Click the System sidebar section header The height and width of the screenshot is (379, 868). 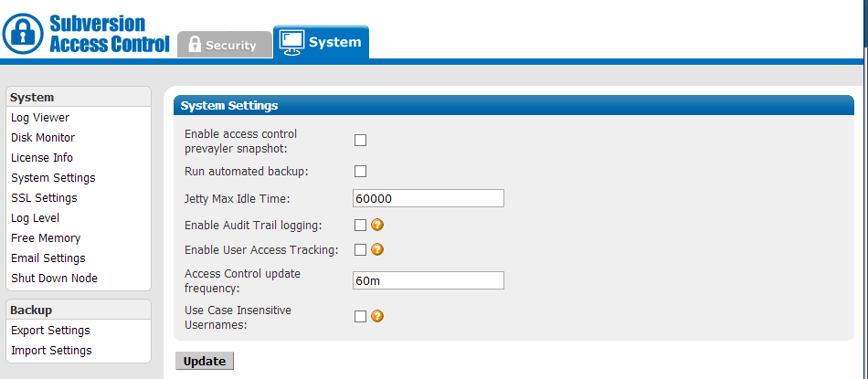[x=79, y=98]
